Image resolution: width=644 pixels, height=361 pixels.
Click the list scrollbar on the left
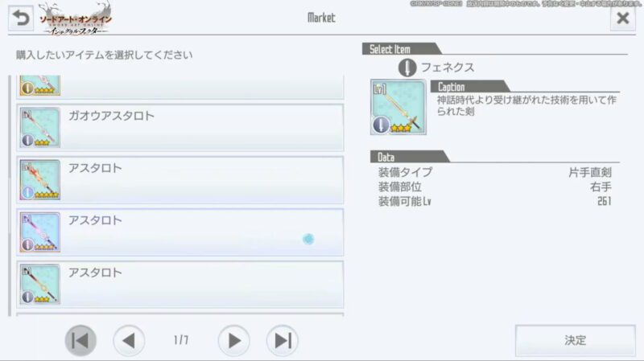10,195
